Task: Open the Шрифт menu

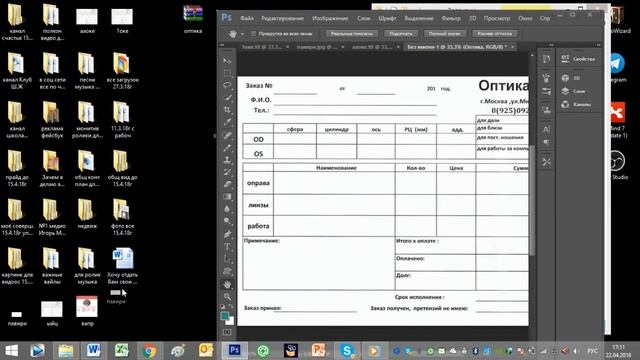Action: click(x=387, y=18)
